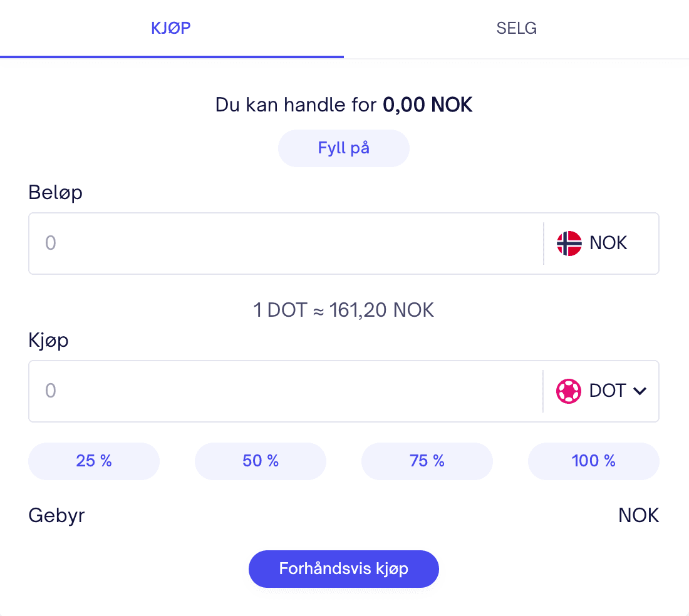Click the NOK currency label in Beløp field

pos(608,244)
